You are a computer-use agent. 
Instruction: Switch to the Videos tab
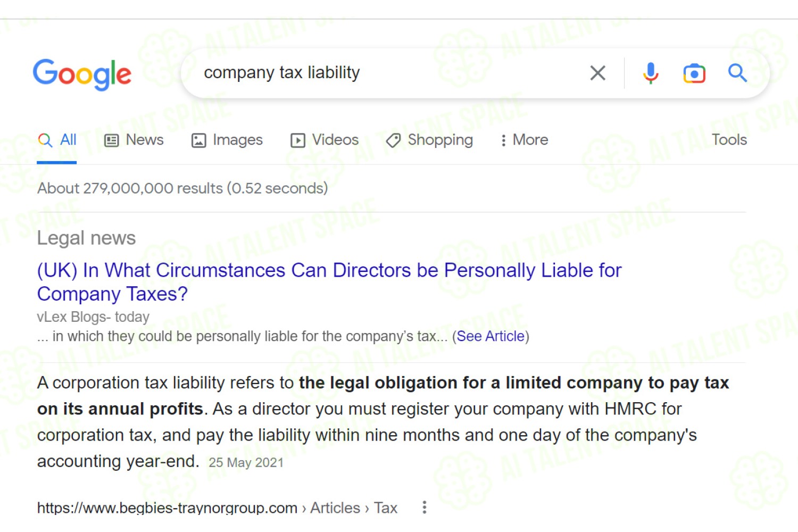(325, 140)
